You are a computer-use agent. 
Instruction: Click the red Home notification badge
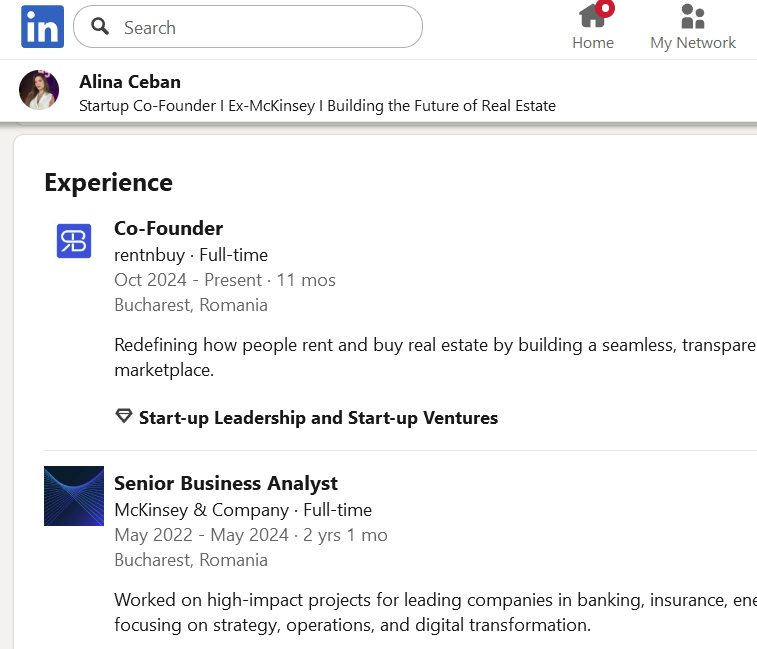pyautogui.click(x=605, y=8)
